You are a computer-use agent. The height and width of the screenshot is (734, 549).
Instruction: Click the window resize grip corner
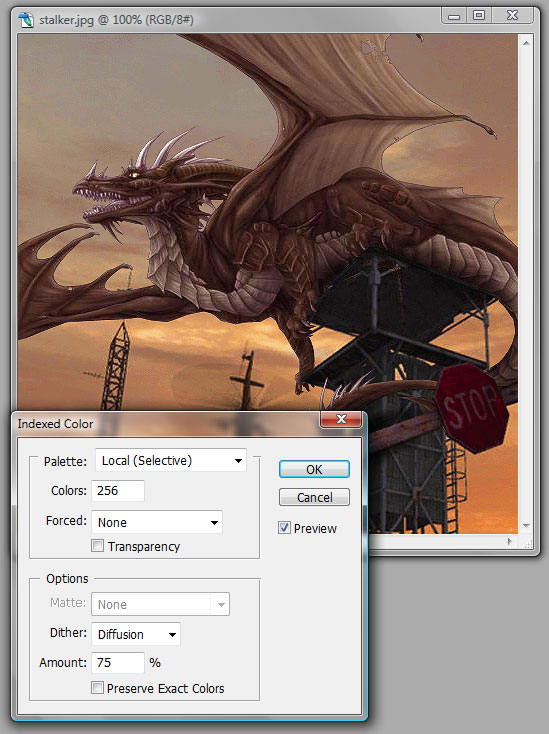(528, 543)
